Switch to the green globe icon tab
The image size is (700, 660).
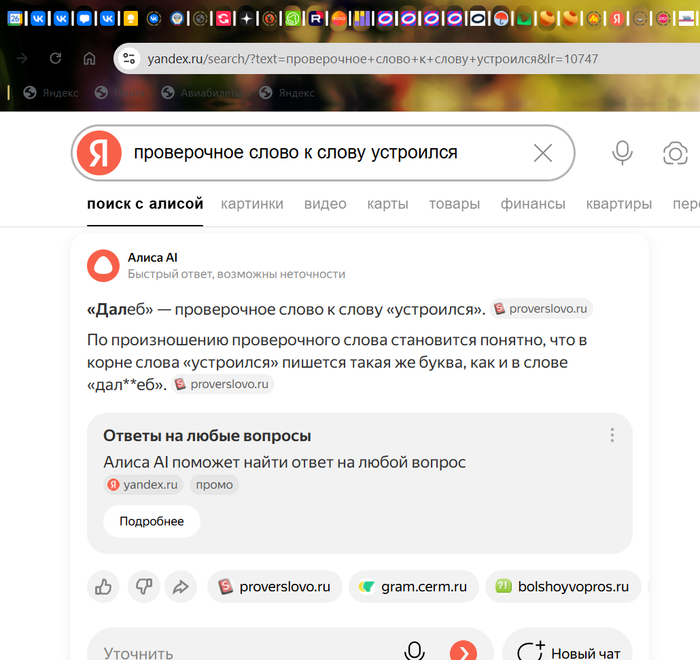293,18
